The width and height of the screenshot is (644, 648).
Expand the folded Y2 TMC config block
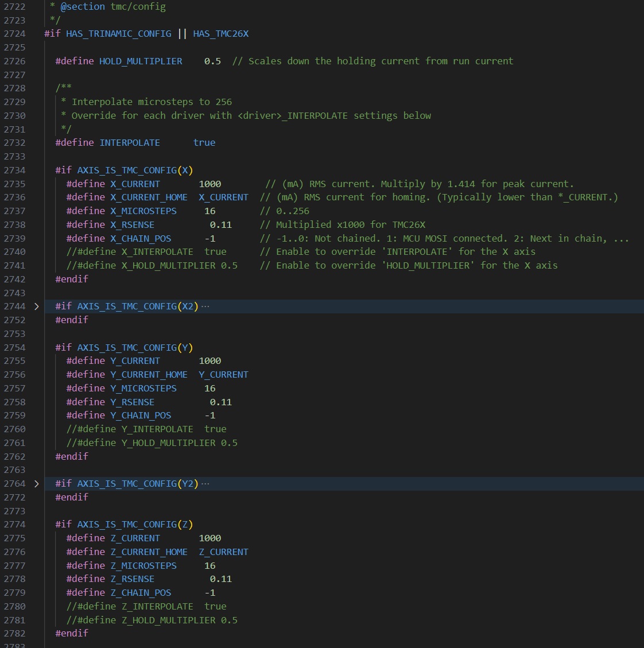(x=36, y=484)
